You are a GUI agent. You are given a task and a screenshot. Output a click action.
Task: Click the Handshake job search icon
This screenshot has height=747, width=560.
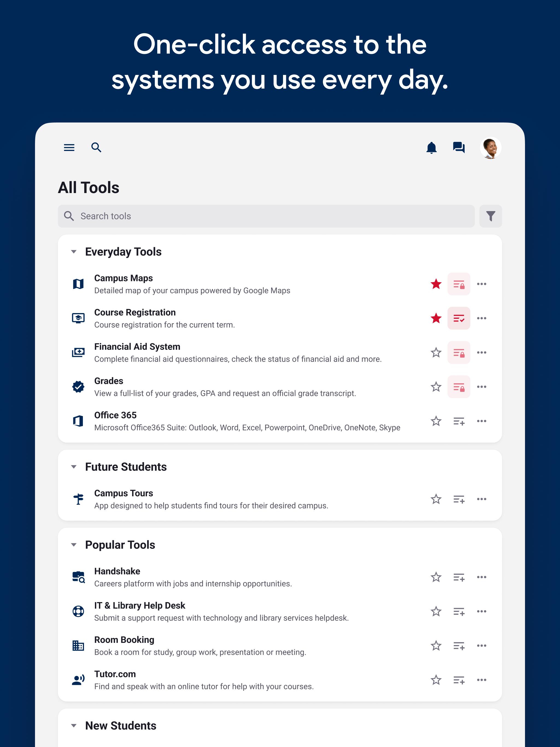[78, 577]
